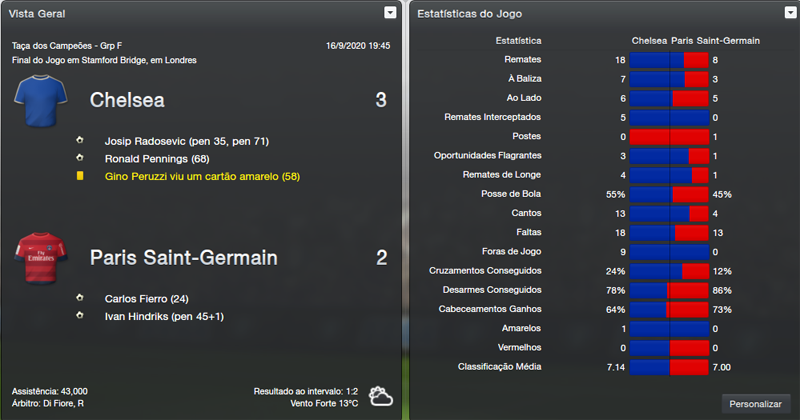Viewport: 800px width, 420px height.
Task: Click the Paris Saint-Germain red shirt icon
Action: pyautogui.click(x=40, y=259)
